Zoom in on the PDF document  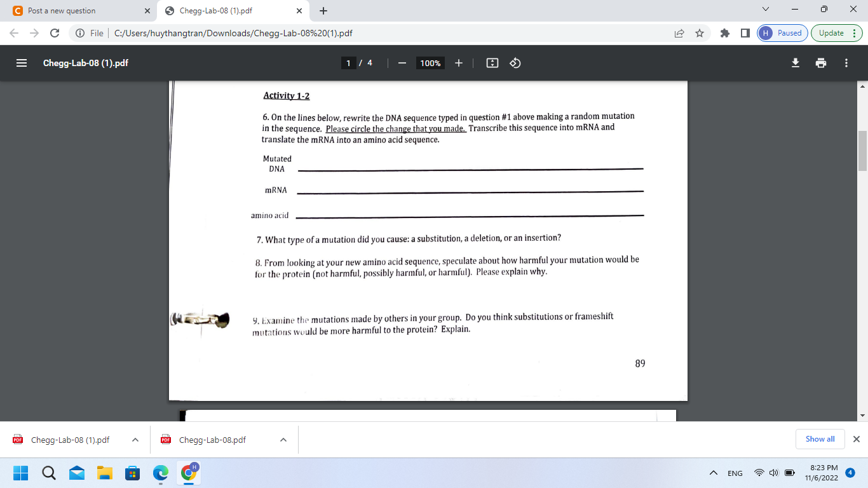(459, 63)
